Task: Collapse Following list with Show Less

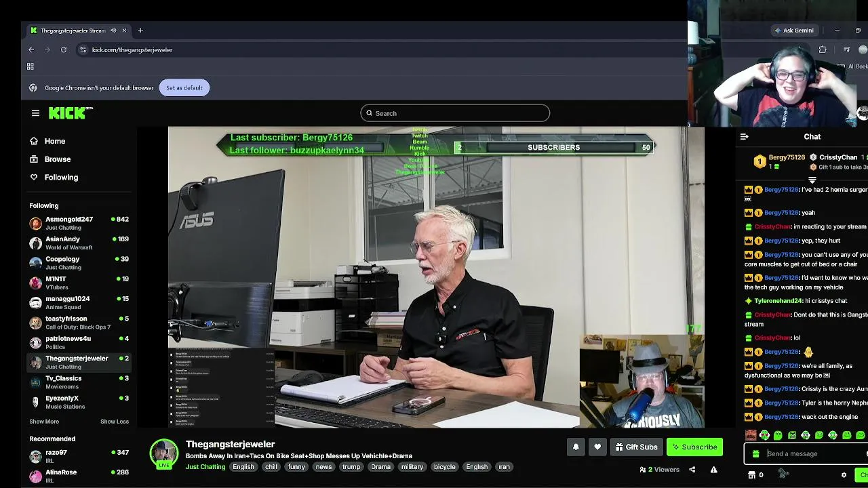Action: (115, 422)
